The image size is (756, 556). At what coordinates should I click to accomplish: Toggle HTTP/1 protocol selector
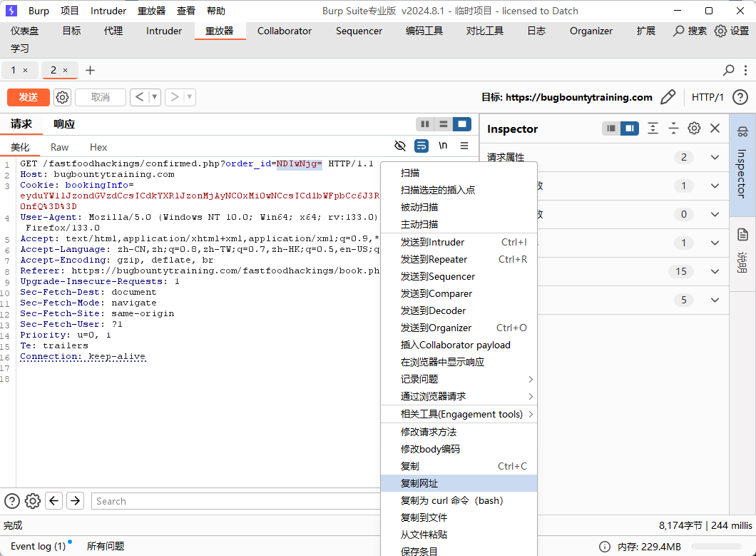click(708, 98)
